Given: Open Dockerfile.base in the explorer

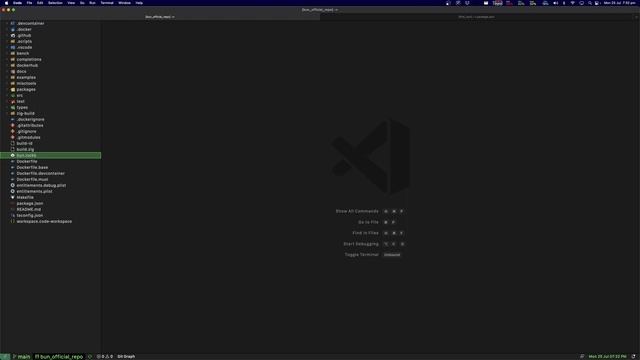Looking at the screenshot, I should (x=32, y=167).
